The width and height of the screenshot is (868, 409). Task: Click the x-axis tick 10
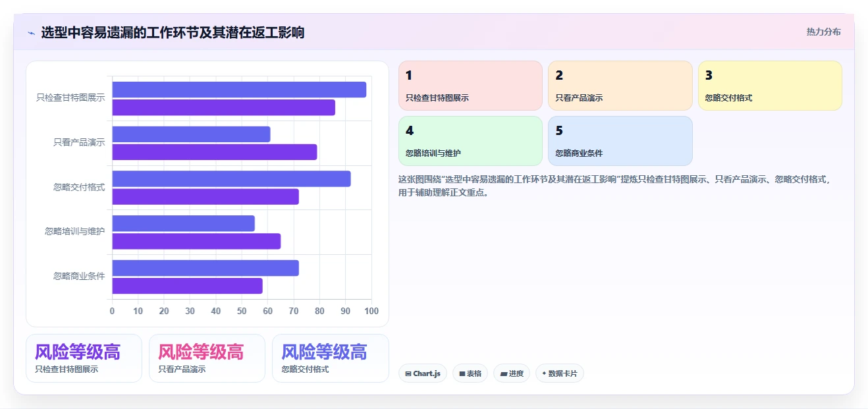pos(138,311)
